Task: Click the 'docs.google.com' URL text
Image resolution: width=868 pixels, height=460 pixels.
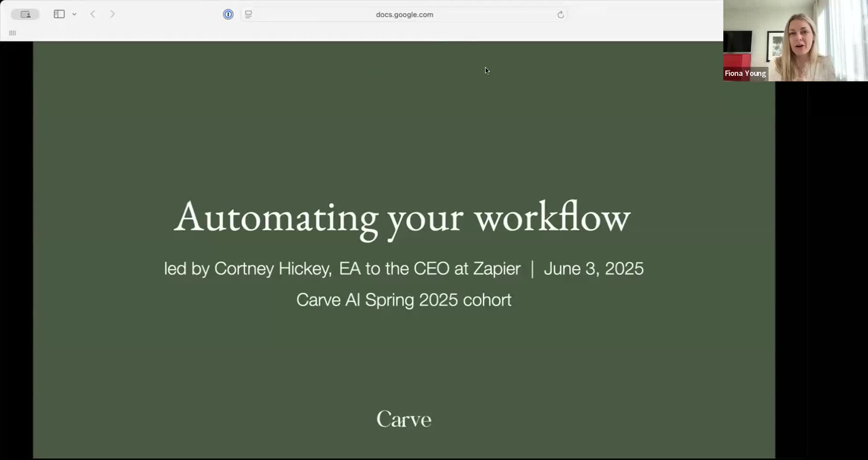Action: tap(404, 14)
